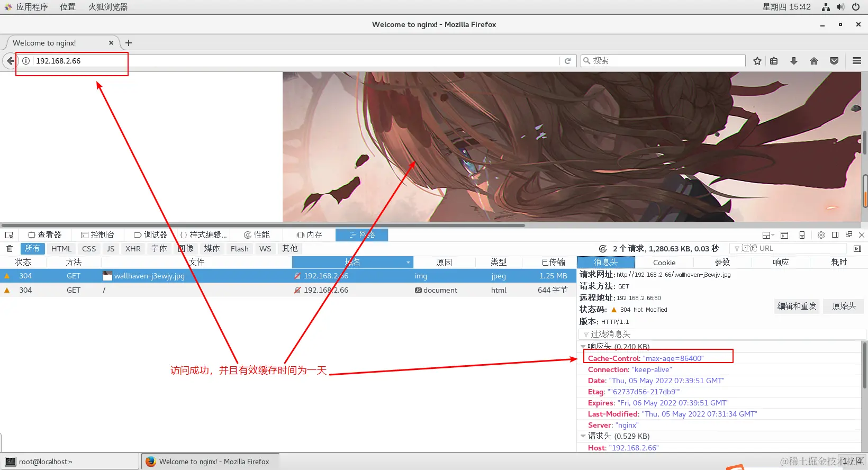Viewport: 868px width, 470px height.
Task: Focus the 过滤消息头 filter field
Action: [722, 335]
